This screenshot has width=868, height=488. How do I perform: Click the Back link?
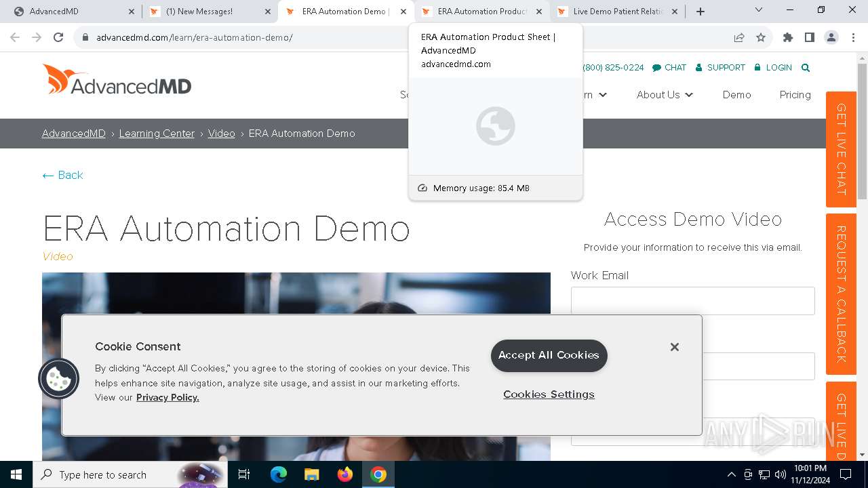tap(62, 175)
